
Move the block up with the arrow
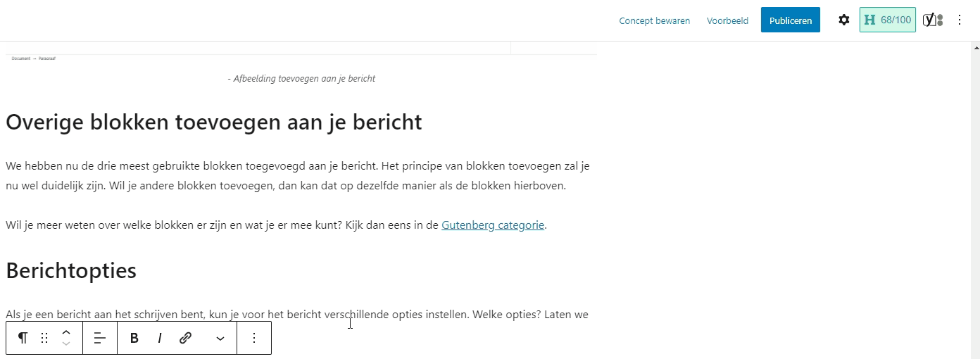click(65, 332)
